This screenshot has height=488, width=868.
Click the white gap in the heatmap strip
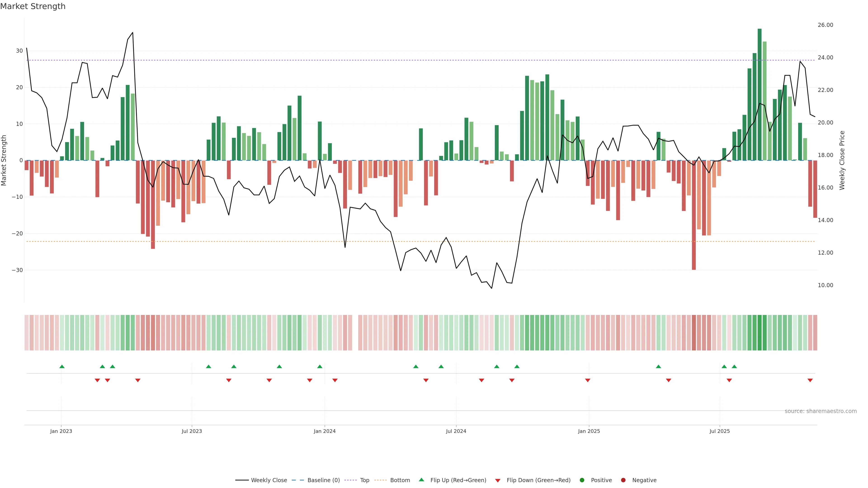coord(355,333)
